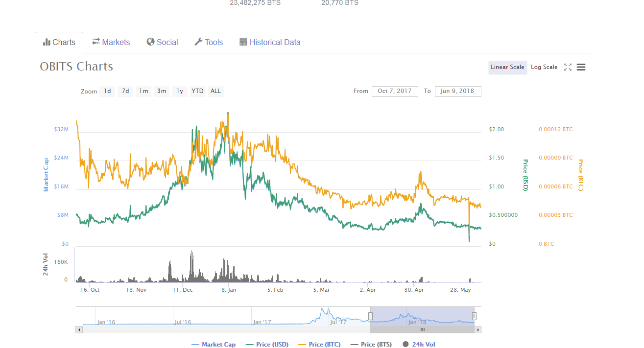Open the Social tab
Image resolution: width=644 pixels, height=348 pixels.
(163, 42)
